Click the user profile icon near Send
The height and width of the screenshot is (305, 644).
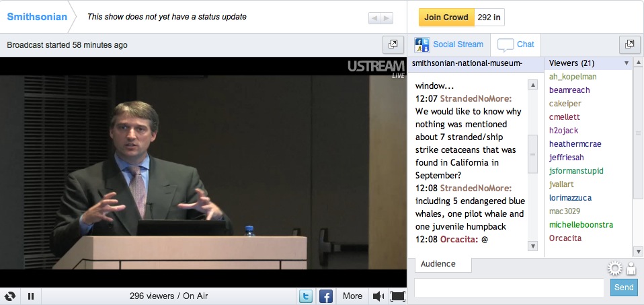point(631,269)
